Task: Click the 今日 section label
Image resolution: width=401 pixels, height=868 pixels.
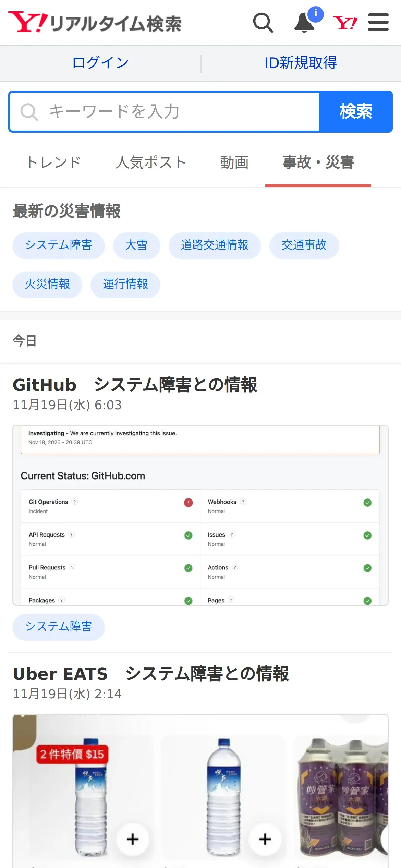Action: [25, 341]
